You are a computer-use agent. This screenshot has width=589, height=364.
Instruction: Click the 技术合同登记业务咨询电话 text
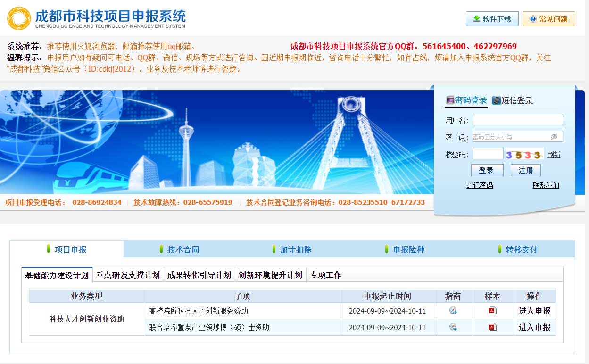point(335,202)
